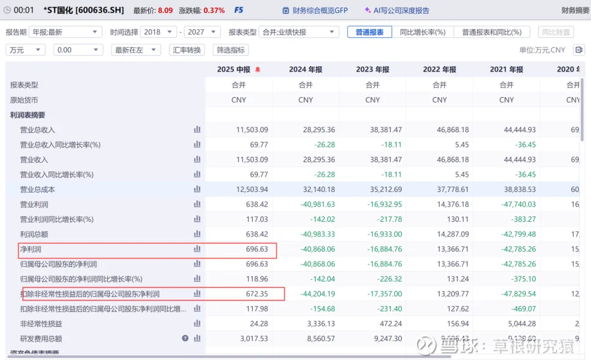Open the start year 2018 dropdown
Viewport: 591px width, 364px height.
point(159,32)
